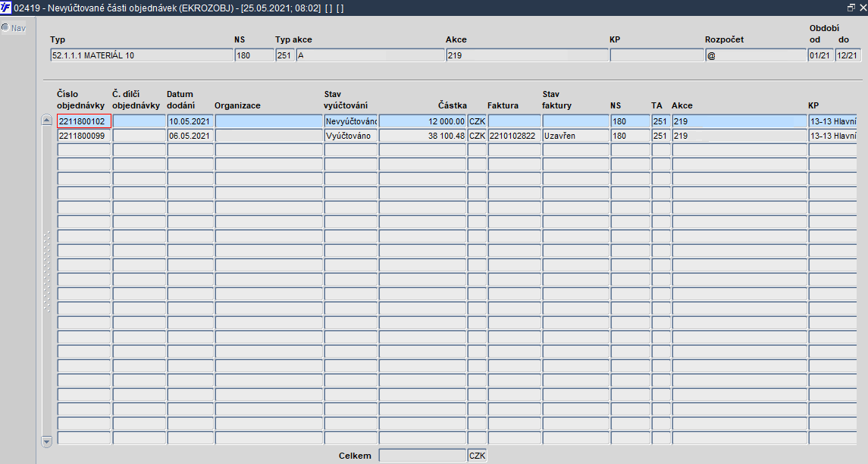Select the Nav radio button
This screenshot has height=464, width=868.
coord(5,27)
